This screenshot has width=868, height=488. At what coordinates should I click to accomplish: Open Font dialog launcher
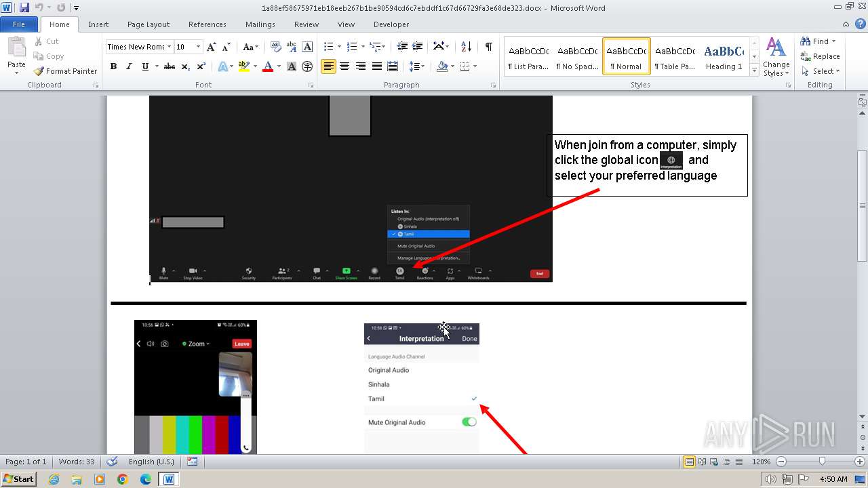(x=311, y=85)
